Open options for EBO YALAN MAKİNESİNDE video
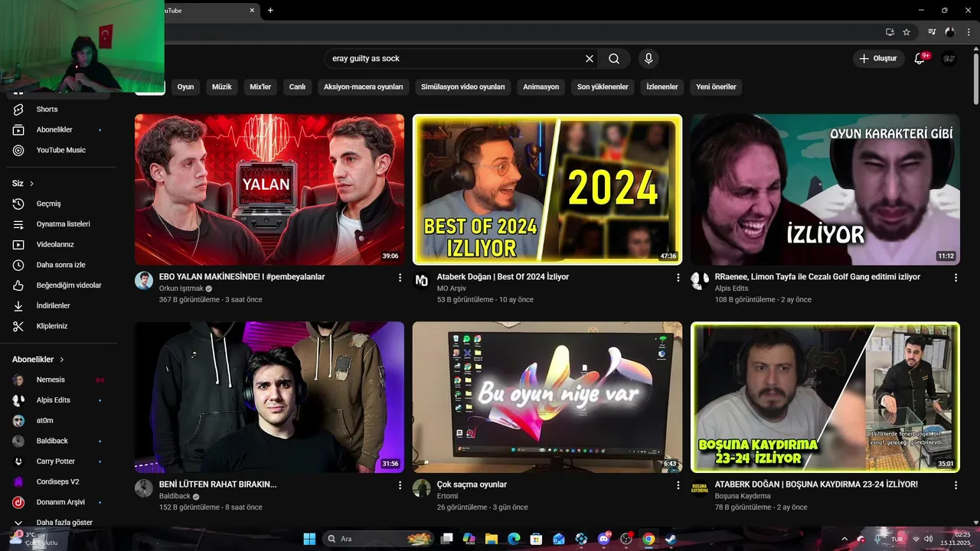980x551 pixels. [400, 278]
